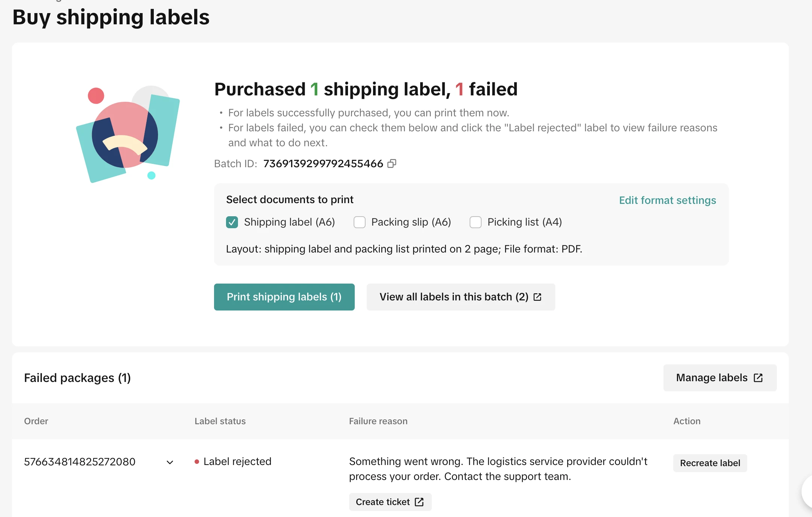
Task: Copy the Batch ID using the copy icon
Action: (392, 163)
